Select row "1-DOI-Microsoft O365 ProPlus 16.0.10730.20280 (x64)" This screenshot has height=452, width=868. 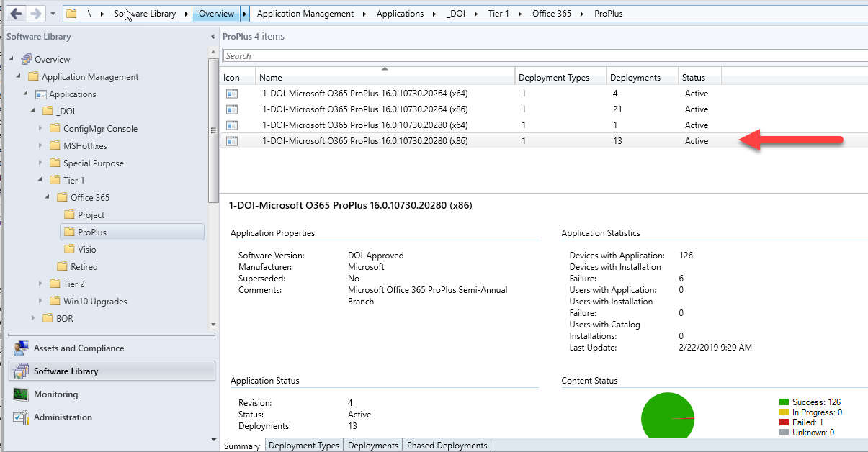coord(544,125)
